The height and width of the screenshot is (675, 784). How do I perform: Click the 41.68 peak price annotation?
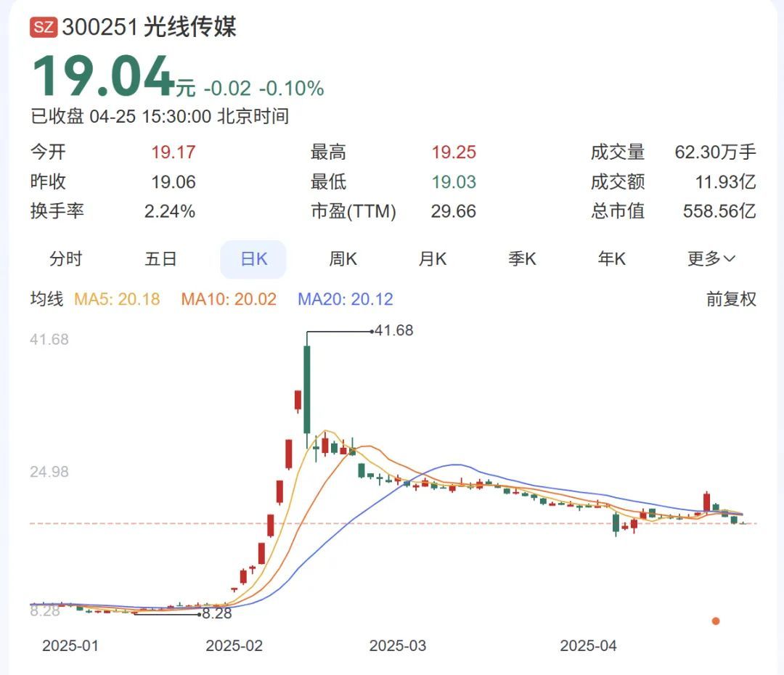[393, 330]
